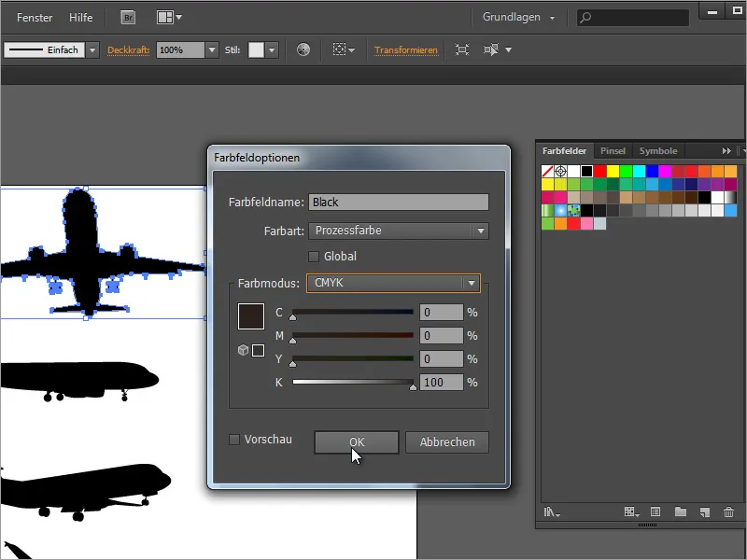Click the search input field
Viewport: 747px width, 560px height.
(x=633, y=18)
